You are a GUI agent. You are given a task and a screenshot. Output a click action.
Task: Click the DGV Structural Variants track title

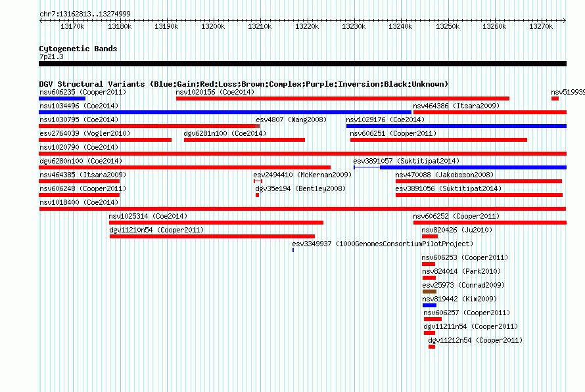243,84
